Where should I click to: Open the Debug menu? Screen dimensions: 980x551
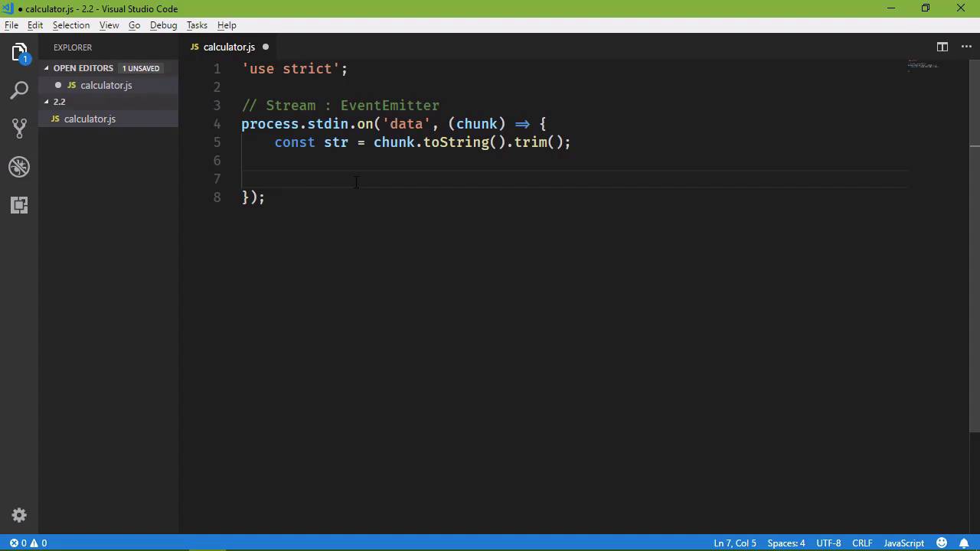point(163,25)
